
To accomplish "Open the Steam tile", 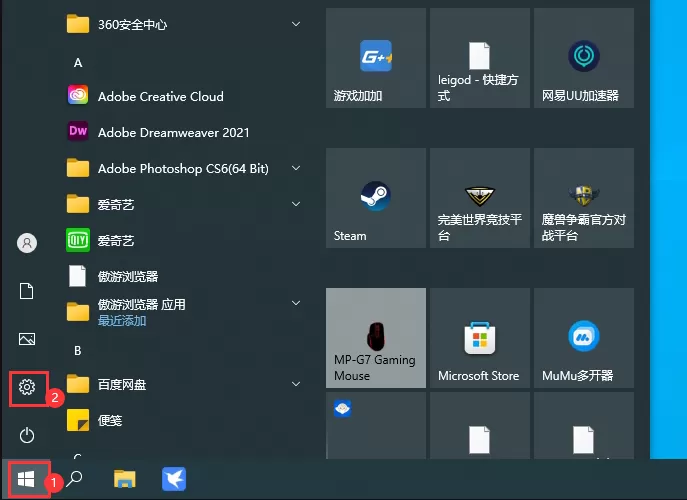I will pyautogui.click(x=376, y=198).
